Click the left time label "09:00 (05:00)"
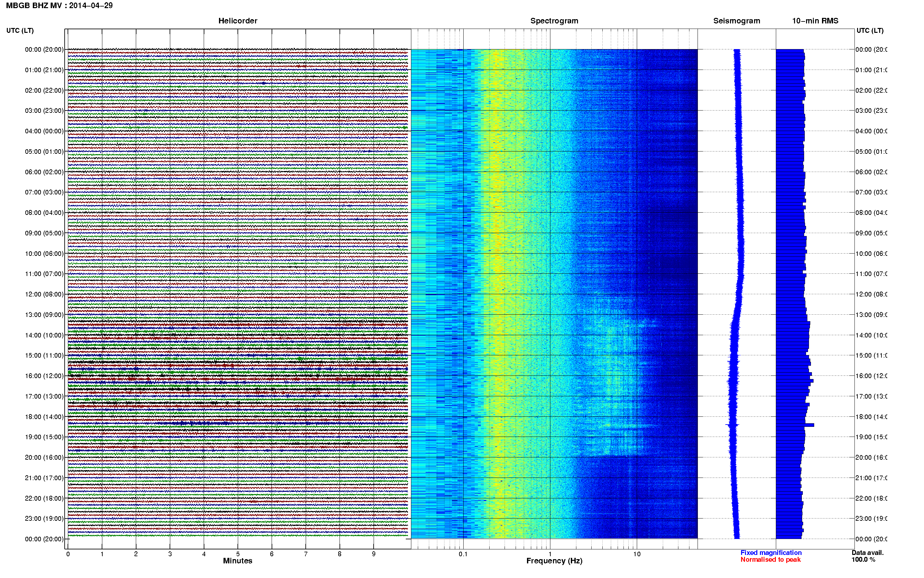Image resolution: width=924 pixels, height=578 pixels. [x=44, y=233]
